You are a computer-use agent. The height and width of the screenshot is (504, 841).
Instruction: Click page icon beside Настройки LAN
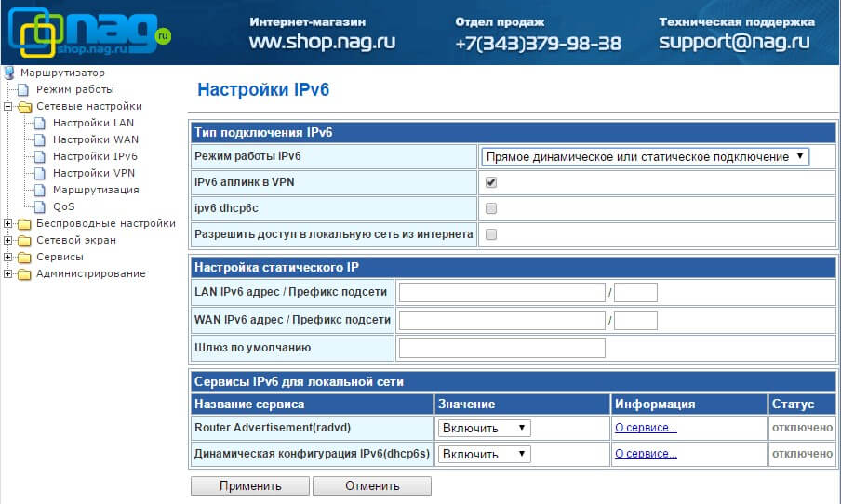point(40,124)
